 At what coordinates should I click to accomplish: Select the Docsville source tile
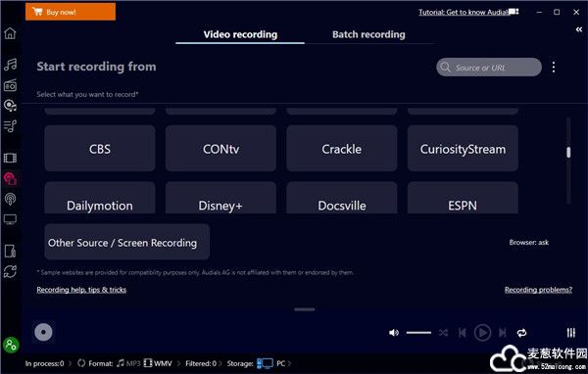coord(342,198)
